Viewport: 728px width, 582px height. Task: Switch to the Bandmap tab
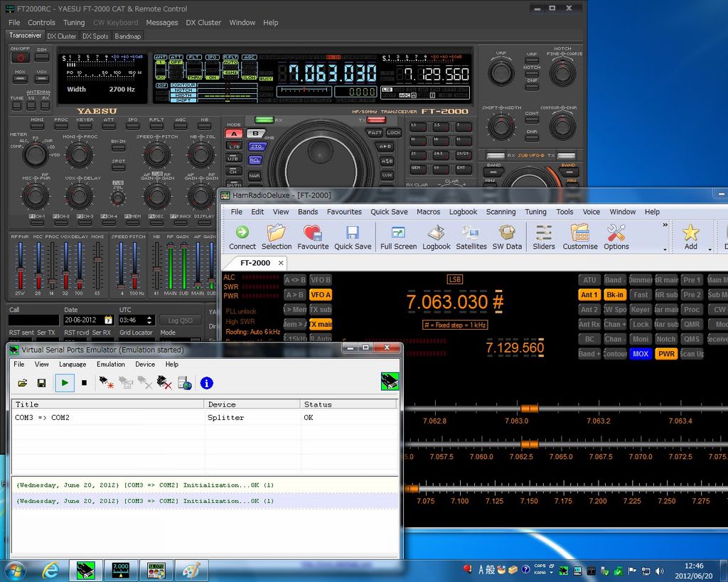pos(127,36)
